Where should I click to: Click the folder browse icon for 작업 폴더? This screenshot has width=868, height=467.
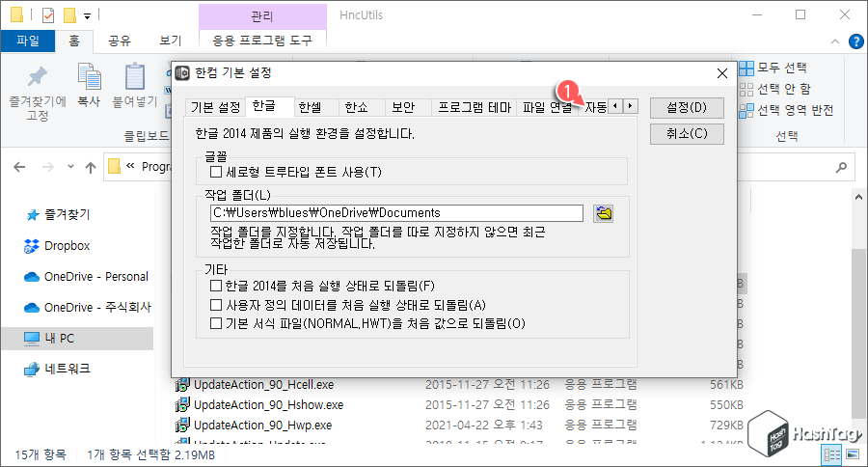tap(603, 213)
